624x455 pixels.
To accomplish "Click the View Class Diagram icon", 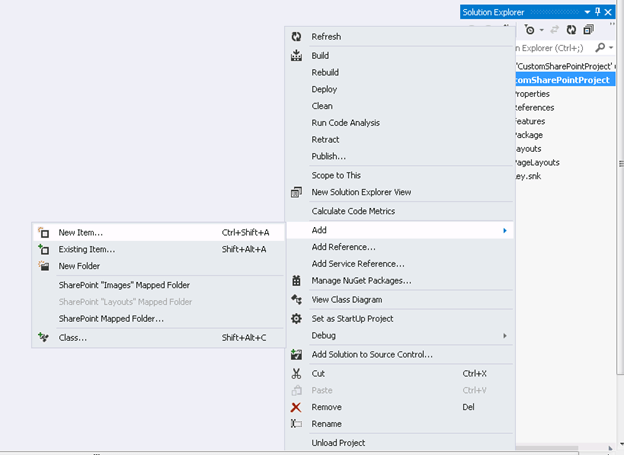I will (x=296, y=300).
